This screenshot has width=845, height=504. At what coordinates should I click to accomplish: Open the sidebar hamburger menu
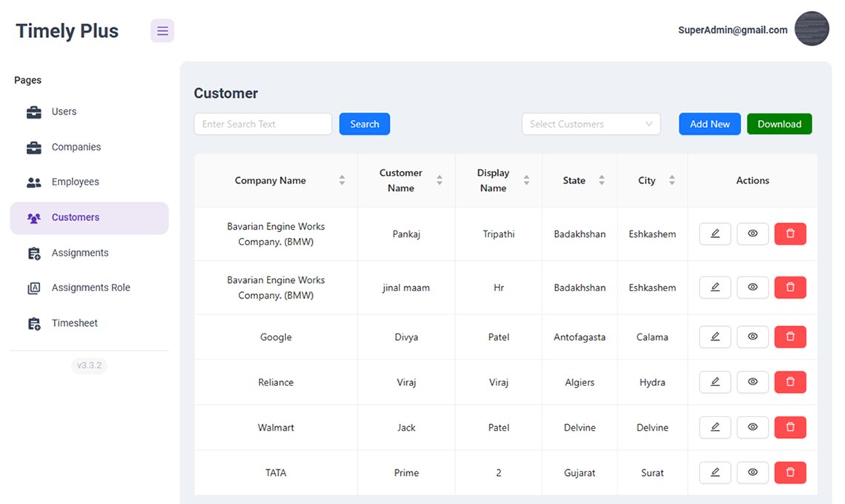click(x=162, y=30)
